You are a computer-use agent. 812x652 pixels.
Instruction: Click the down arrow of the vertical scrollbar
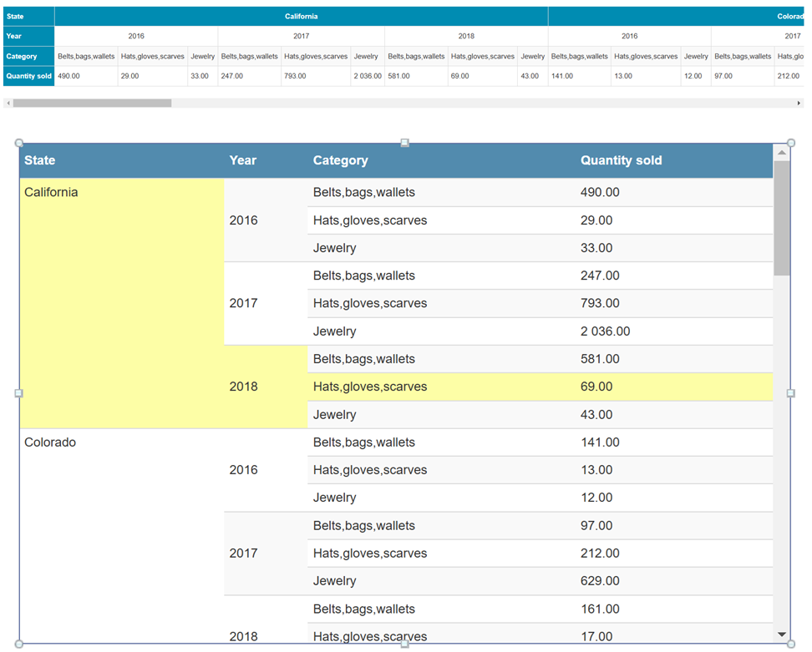coord(782,634)
